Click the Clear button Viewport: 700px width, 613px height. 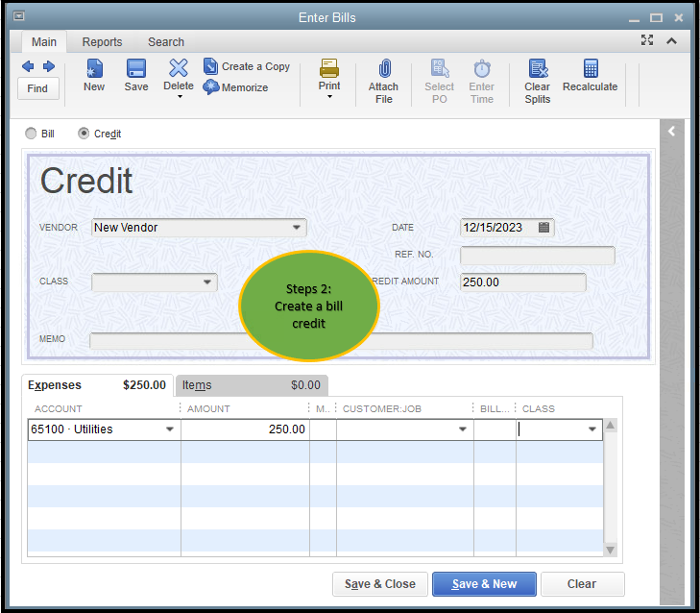(582, 584)
